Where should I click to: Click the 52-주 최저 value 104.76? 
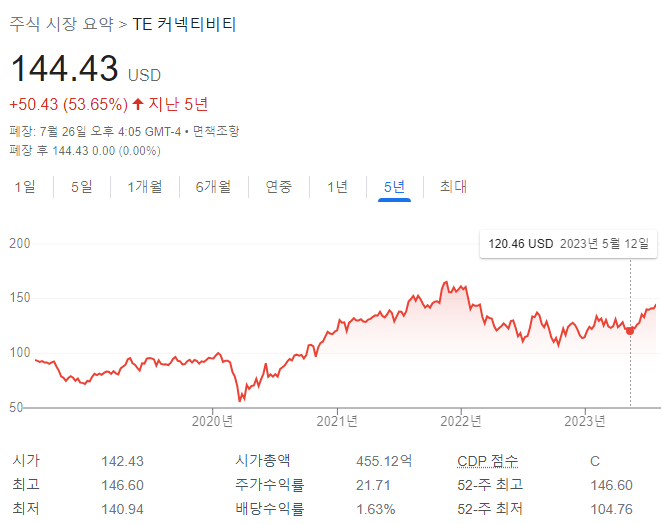tap(611, 509)
